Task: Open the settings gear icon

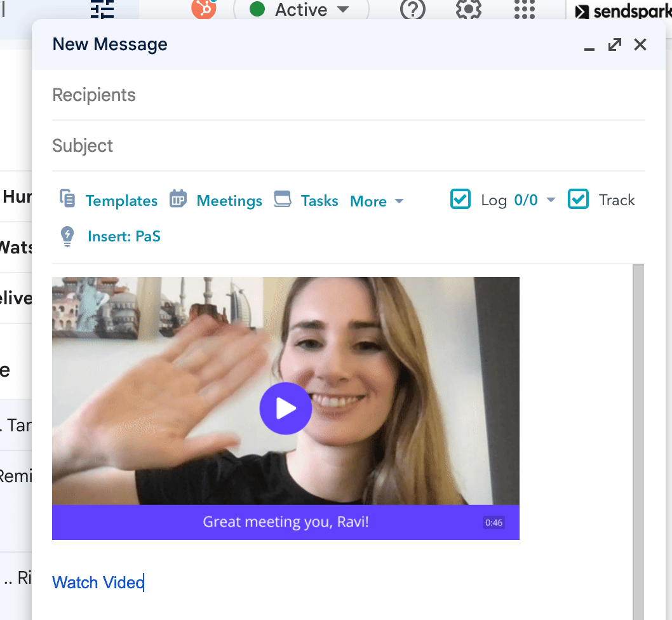Action: click(468, 9)
